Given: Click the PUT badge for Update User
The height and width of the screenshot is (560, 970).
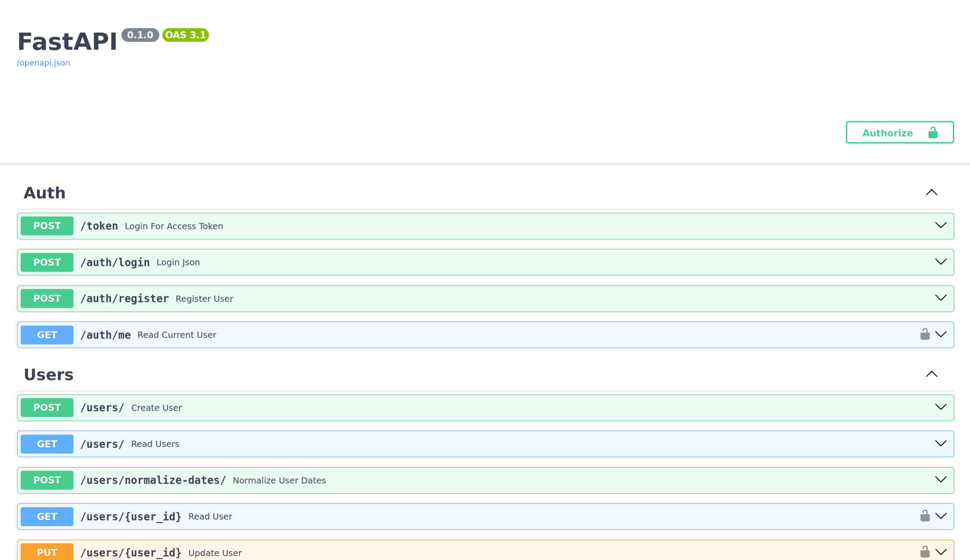Looking at the screenshot, I should point(47,552).
